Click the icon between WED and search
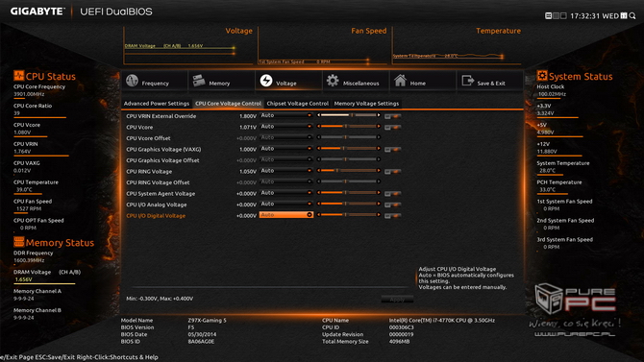The height and width of the screenshot is (362, 644). tap(624, 15)
